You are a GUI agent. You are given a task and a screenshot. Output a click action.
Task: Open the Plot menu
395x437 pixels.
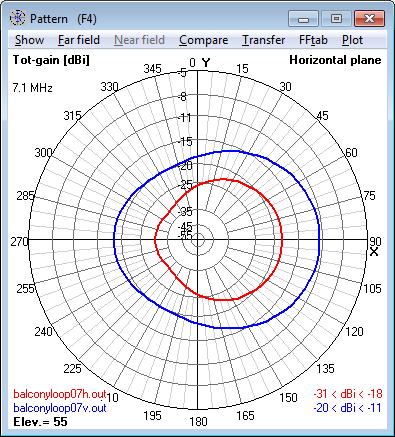(352, 40)
